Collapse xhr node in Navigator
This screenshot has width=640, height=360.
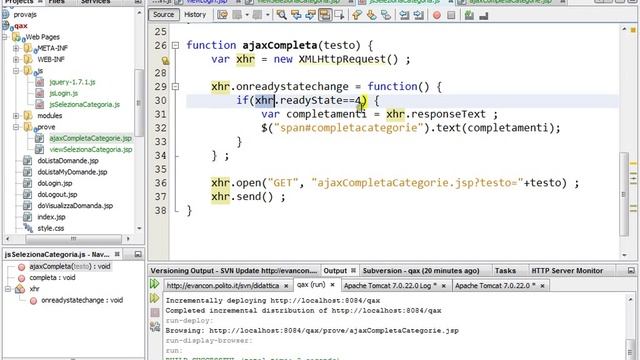pos(8,289)
